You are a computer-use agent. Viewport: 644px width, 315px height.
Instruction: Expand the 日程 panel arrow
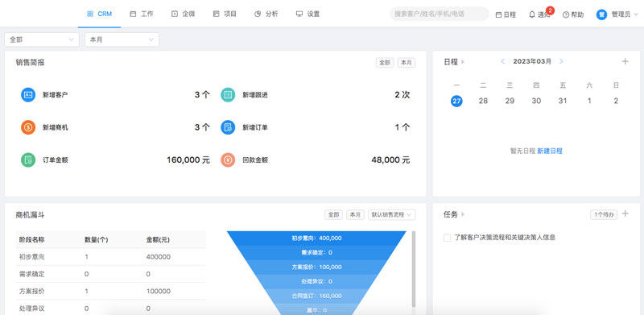pos(463,62)
